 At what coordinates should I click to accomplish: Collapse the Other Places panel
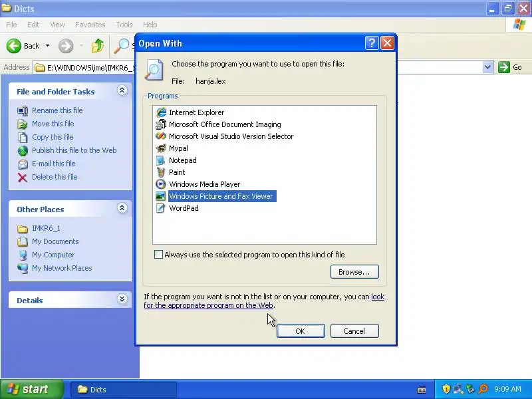pos(122,208)
